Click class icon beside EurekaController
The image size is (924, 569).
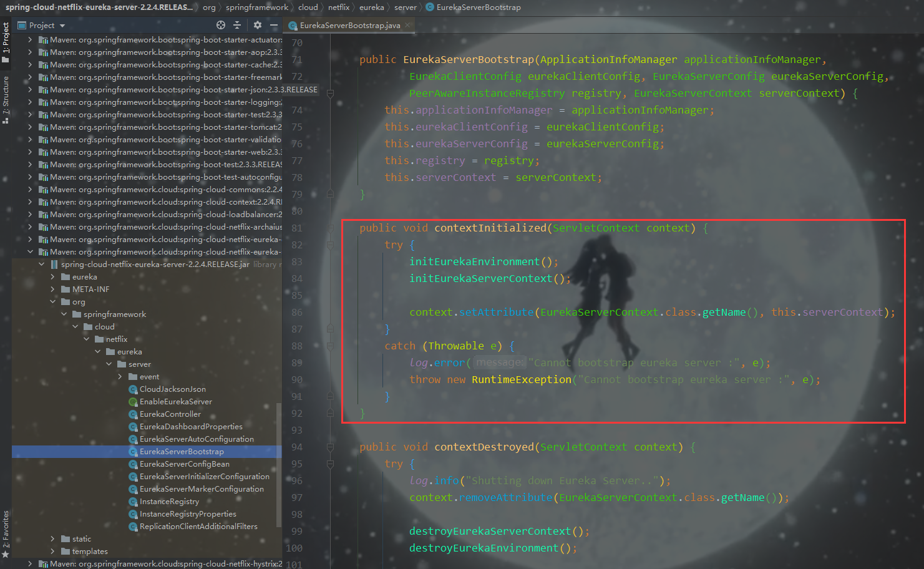[133, 414]
